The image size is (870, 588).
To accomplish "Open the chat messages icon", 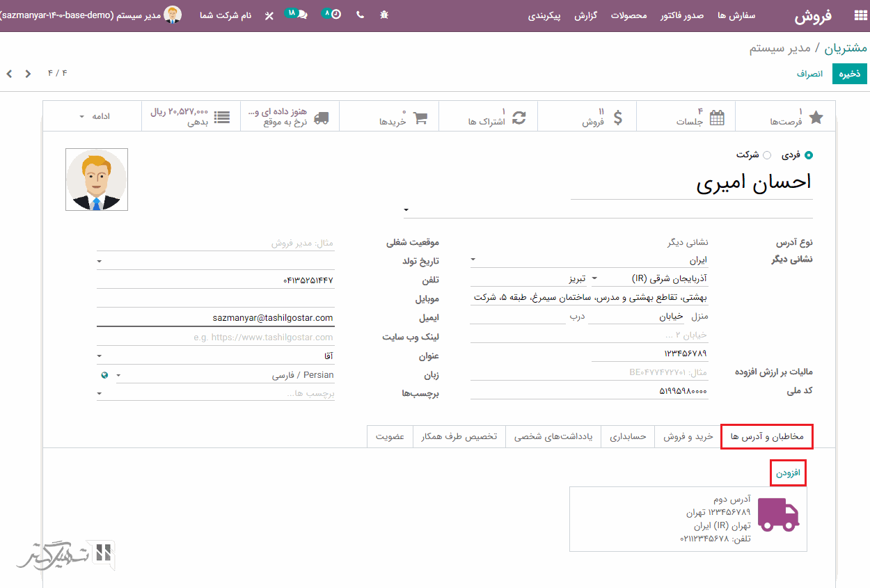I will click(x=302, y=15).
